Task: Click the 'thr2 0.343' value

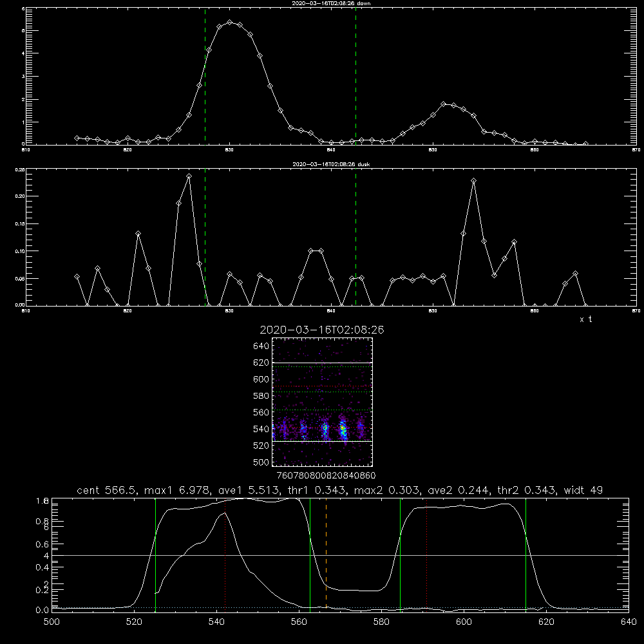Action: [x=526, y=490]
